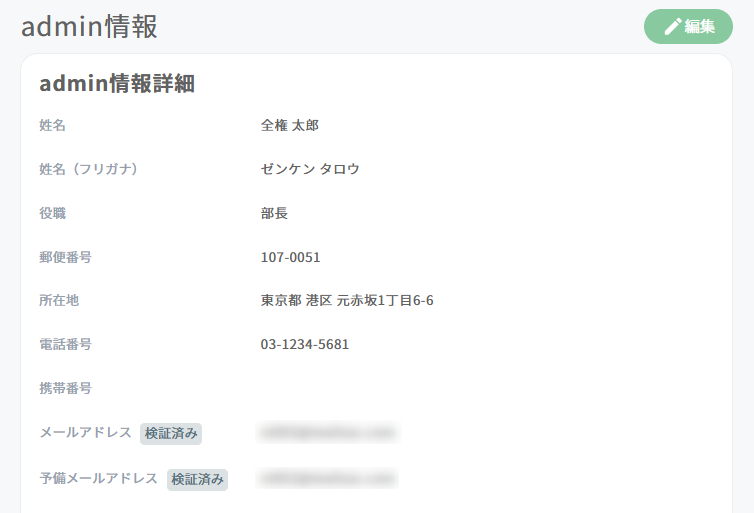The width and height of the screenshot is (754, 513).
Task: Click the '郵便番号' label
Action: (x=65, y=257)
